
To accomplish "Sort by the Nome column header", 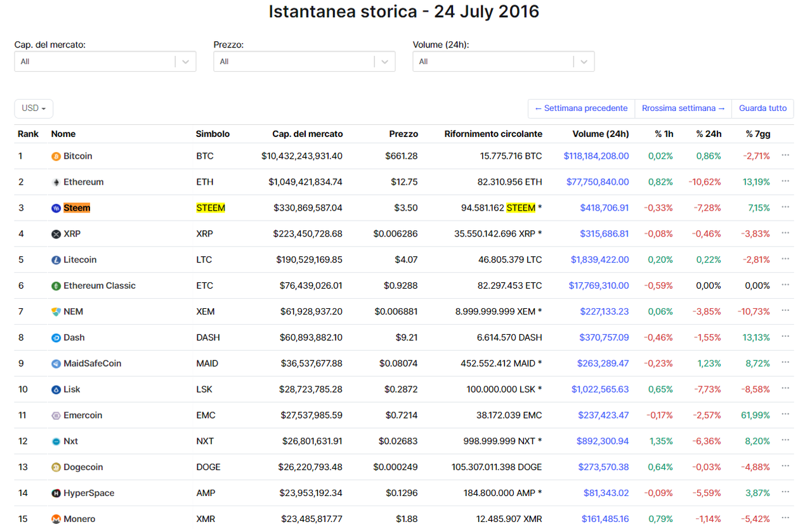I will [63, 134].
